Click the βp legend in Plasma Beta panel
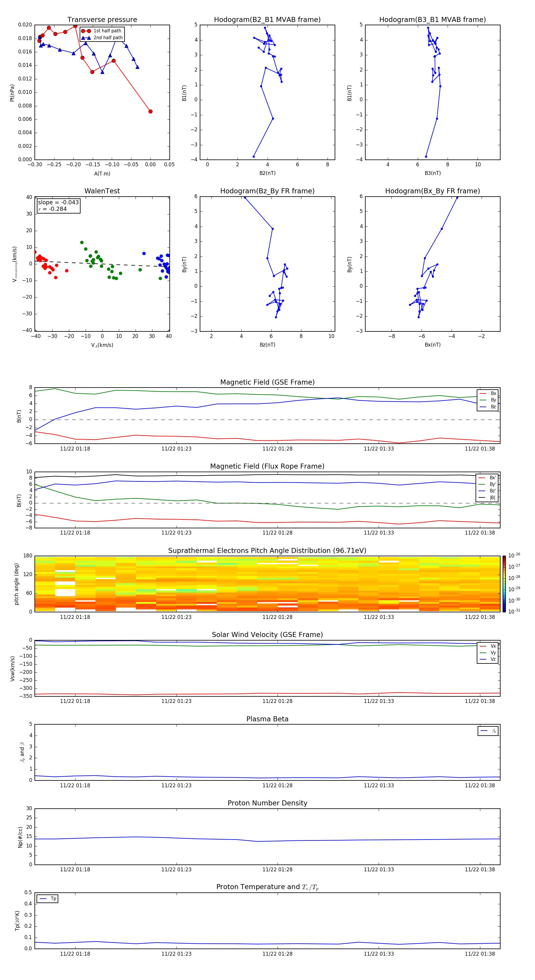 click(x=488, y=731)
